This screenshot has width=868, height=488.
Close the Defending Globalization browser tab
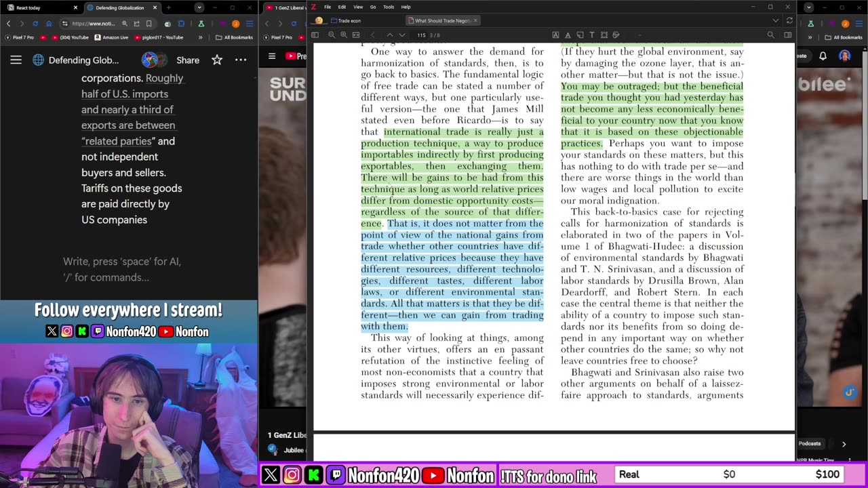point(155,7)
